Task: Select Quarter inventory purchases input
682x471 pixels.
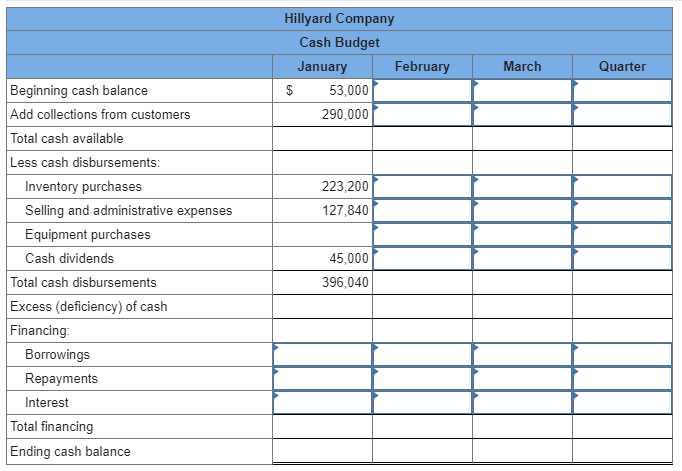Action: pos(622,187)
